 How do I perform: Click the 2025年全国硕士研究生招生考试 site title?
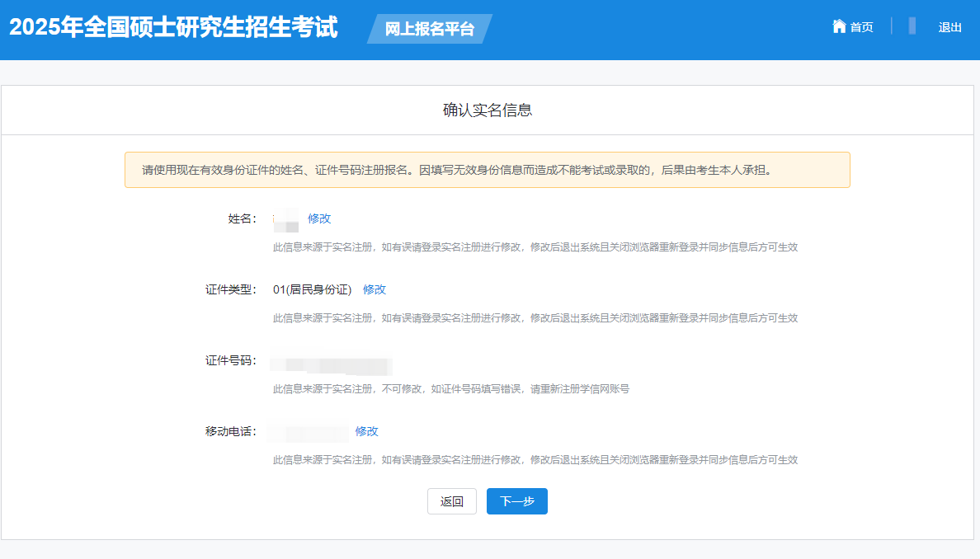click(x=173, y=27)
